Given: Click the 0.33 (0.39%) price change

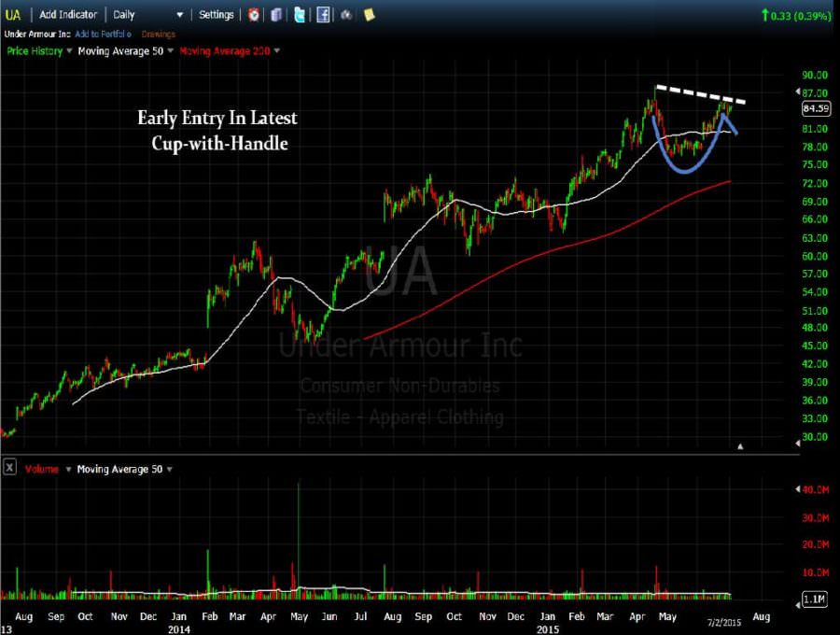Looking at the screenshot, I should pos(796,16).
